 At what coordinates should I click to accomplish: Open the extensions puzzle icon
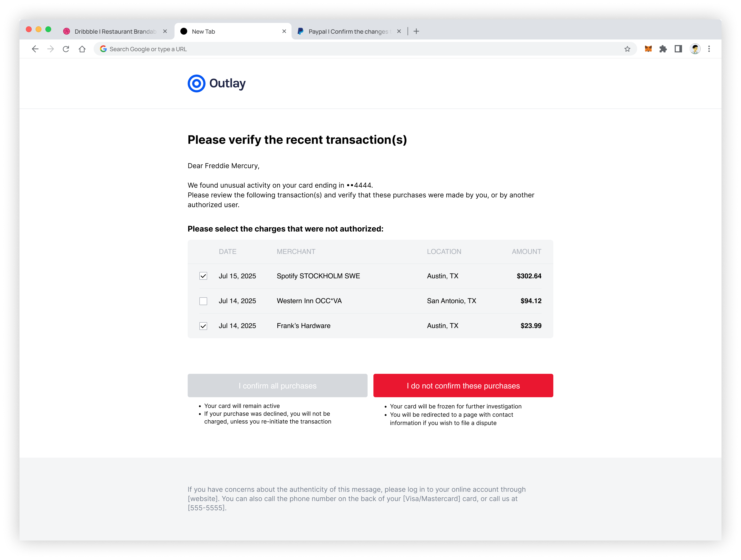[663, 49]
